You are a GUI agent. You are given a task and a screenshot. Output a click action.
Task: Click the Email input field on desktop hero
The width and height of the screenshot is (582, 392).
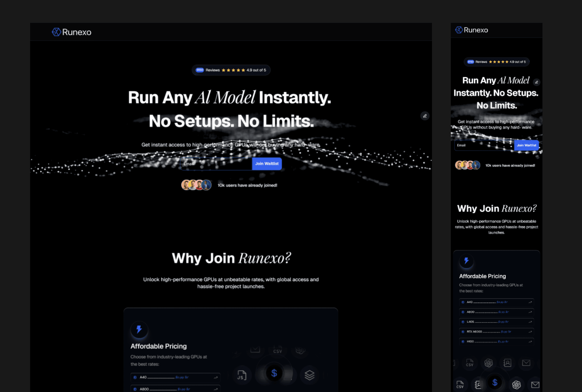[x=216, y=164]
